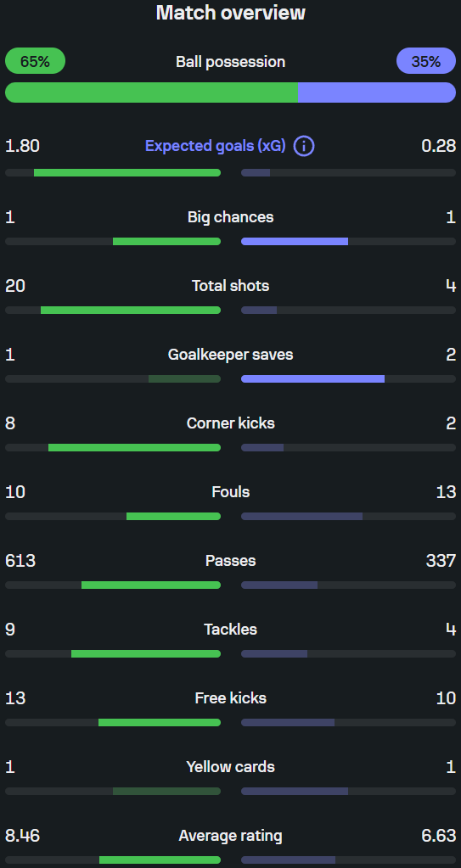The height and width of the screenshot is (868, 461).
Task: Click the Fouls stat label
Action: point(231,491)
